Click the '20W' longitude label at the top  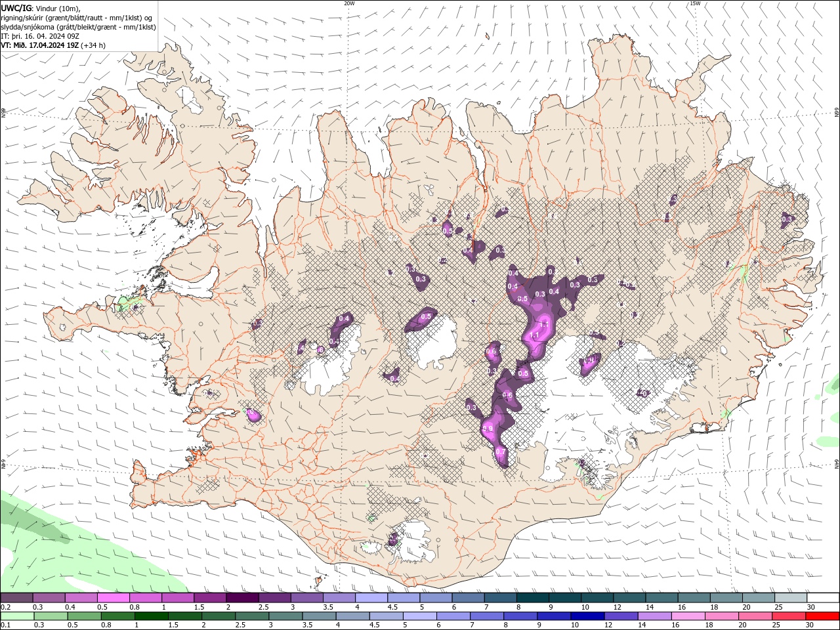[349, 3]
